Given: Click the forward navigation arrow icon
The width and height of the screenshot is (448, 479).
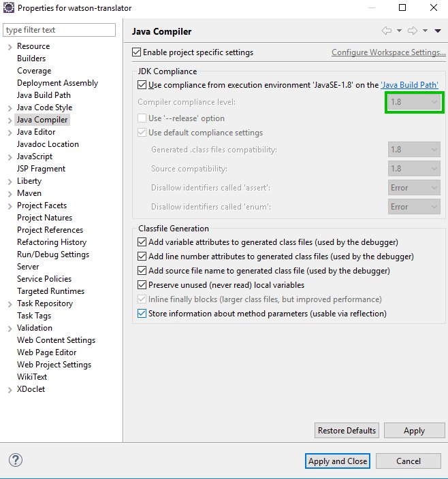Looking at the screenshot, I should coord(412,31).
